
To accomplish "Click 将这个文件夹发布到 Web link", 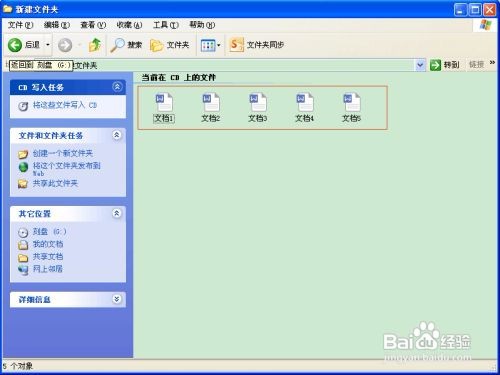I will [x=66, y=169].
